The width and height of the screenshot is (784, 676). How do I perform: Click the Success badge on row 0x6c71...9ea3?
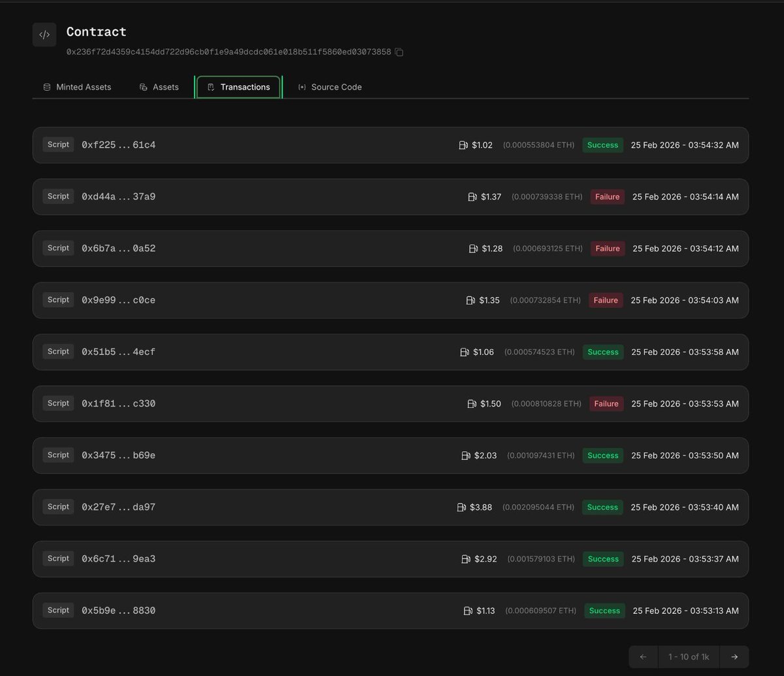pos(603,559)
